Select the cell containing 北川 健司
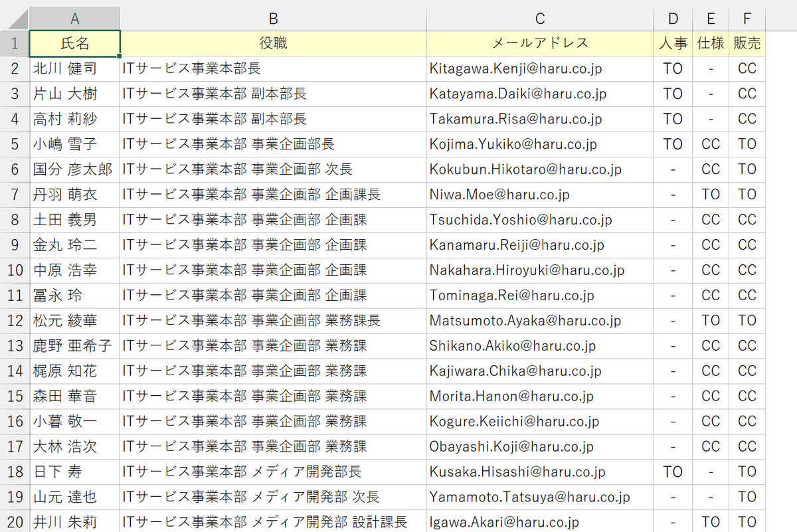 pos(75,68)
